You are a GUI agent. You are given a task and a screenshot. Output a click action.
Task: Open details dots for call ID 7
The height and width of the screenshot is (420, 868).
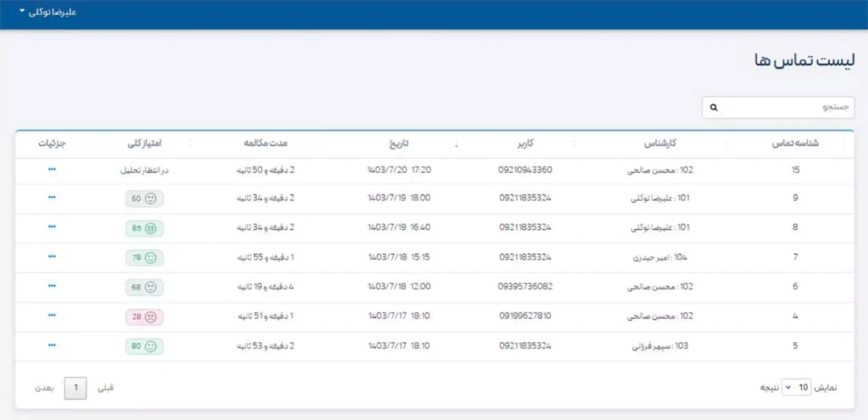pyautogui.click(x=52, y=256)
